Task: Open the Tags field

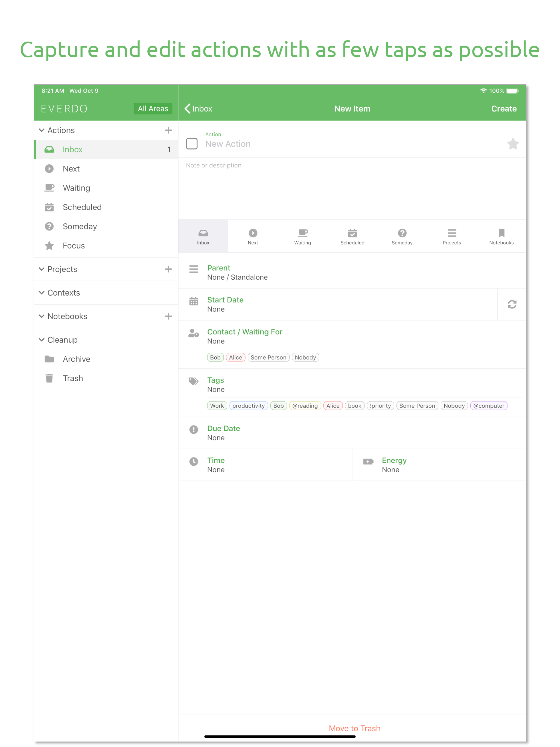Action: (x=352, y=385)
